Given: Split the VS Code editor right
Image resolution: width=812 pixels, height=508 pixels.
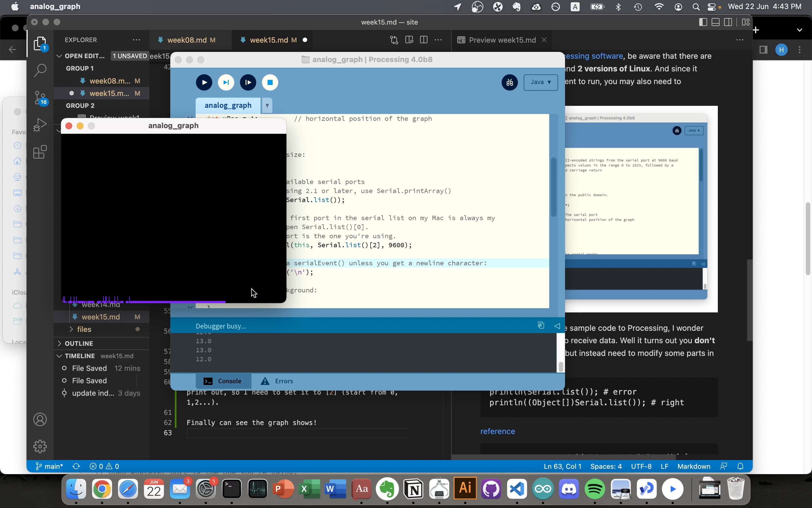Looking at the screenshot, I should (424, 40).
